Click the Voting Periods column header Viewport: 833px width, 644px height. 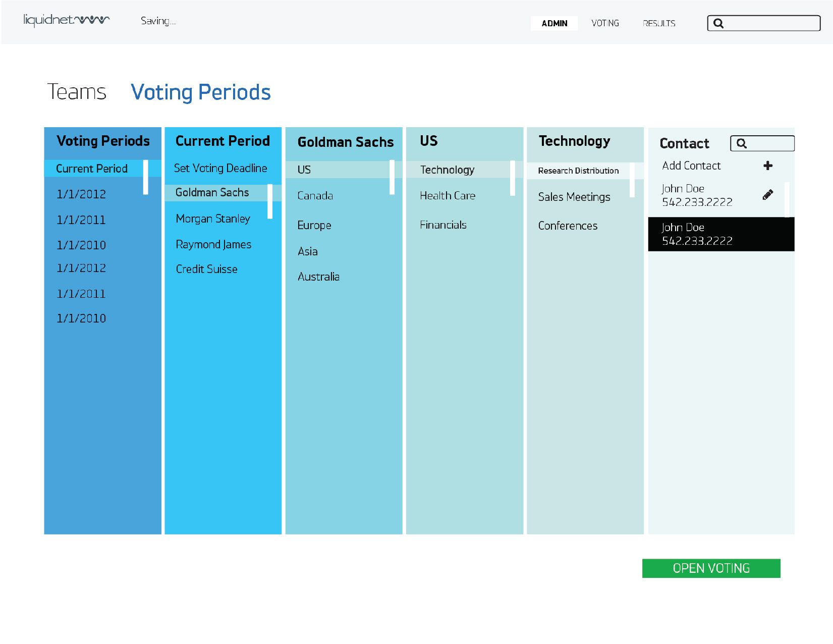point(103,141)
